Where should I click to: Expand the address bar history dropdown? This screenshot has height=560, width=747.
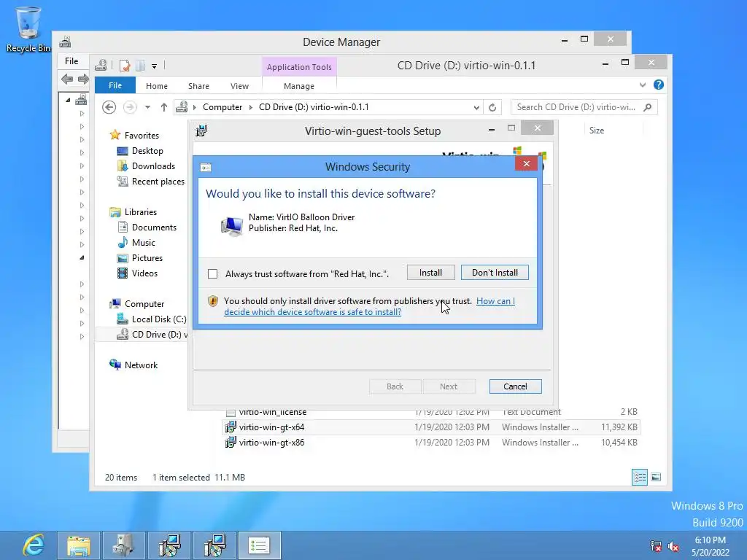[x=476, y=108]
